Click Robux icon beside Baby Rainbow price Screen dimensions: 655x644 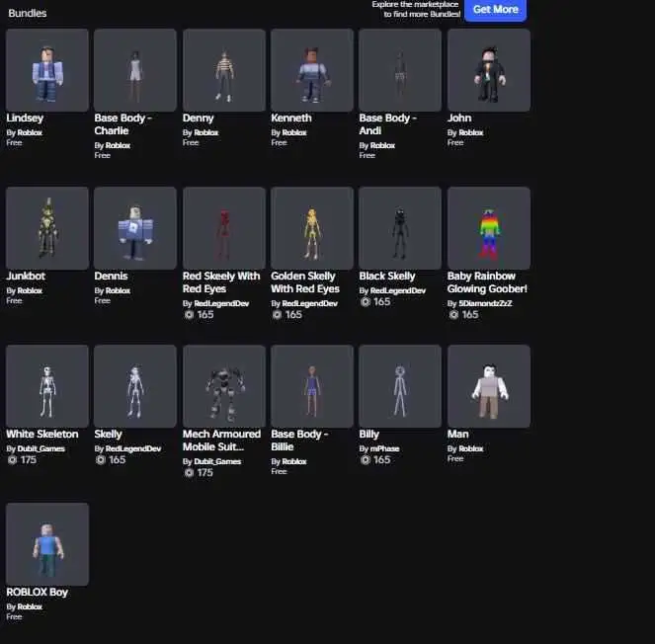tap(453, 314)
